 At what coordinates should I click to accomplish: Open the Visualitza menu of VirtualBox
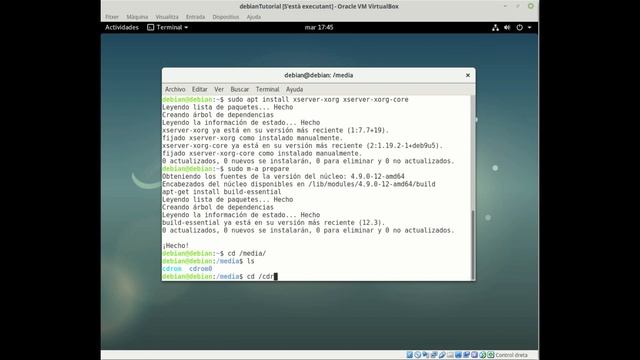click(x=167, y=17)
